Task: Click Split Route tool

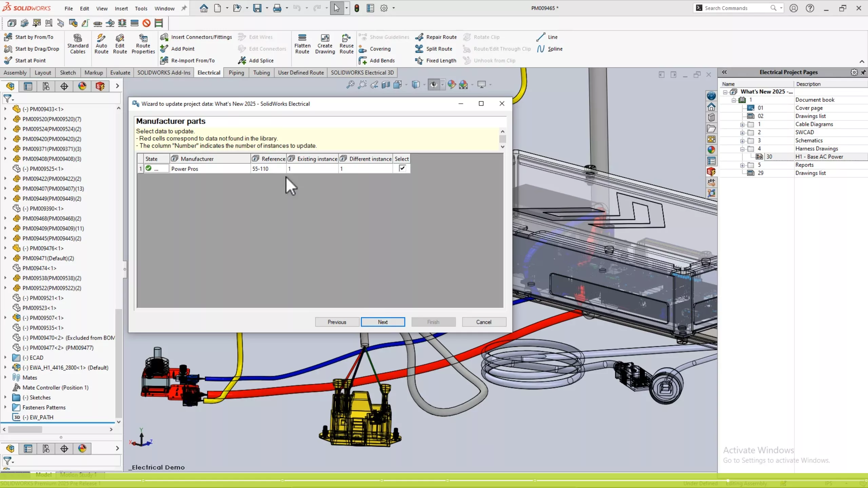Action: click(434, 49)
